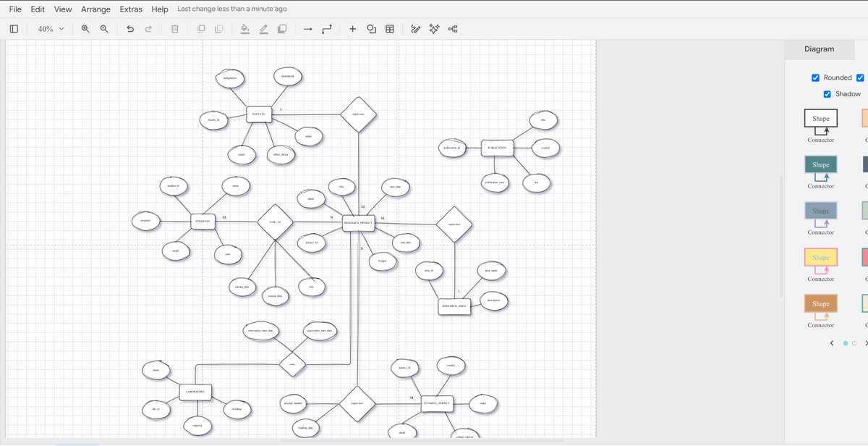Select the publication_id attribute ellipse

point(452,148)
